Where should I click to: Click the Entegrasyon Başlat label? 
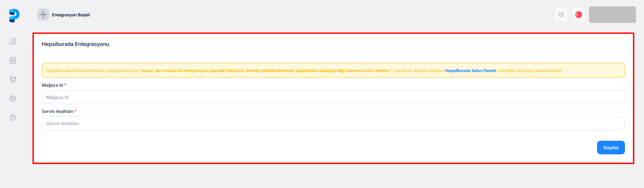pos(71,15)
